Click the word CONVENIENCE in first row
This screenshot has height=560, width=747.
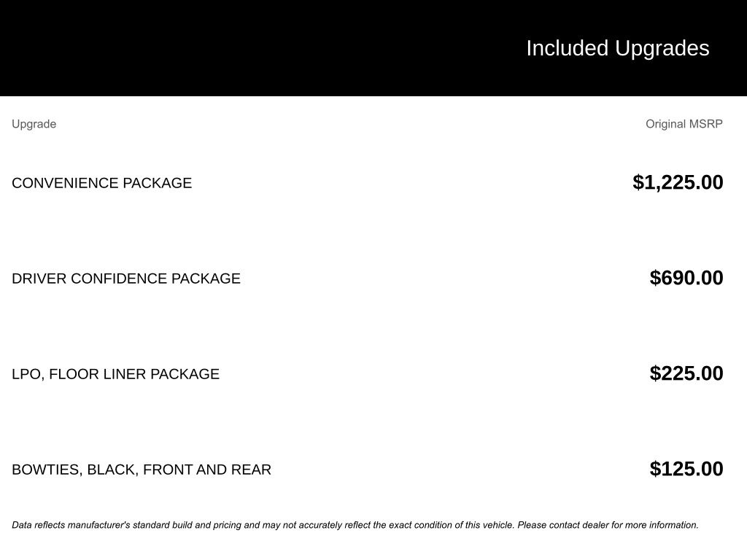tap(65, 183)
